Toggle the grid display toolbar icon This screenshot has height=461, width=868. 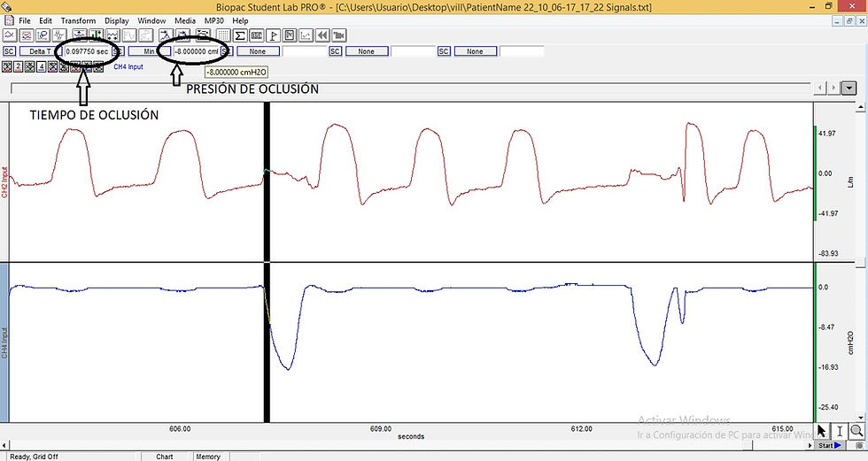pos(222,35)
